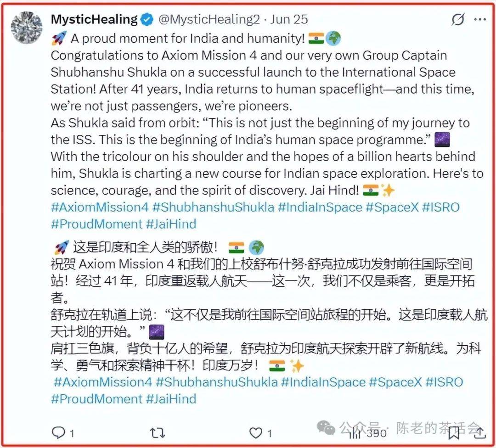Open the three-dot more options menu
This screenshot has width=496, height=448.
[x=480, y=20]
